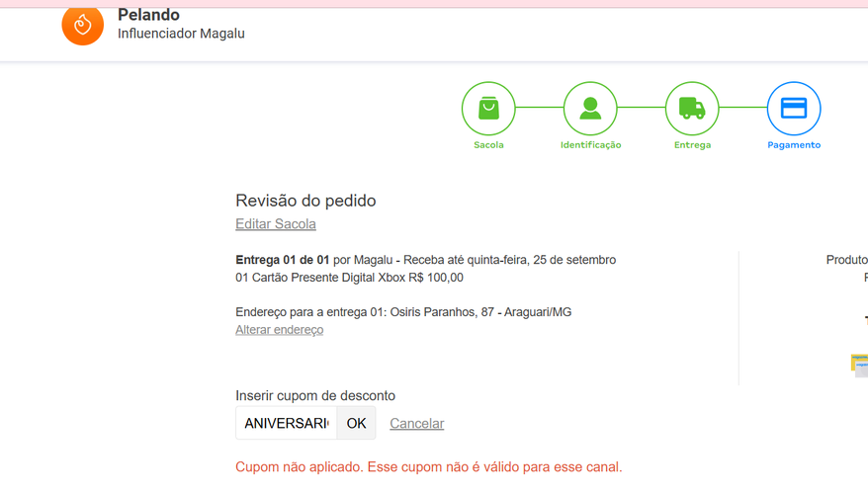
Task: Select the Sacola shopping bag step icon
Action: [488, 109]
